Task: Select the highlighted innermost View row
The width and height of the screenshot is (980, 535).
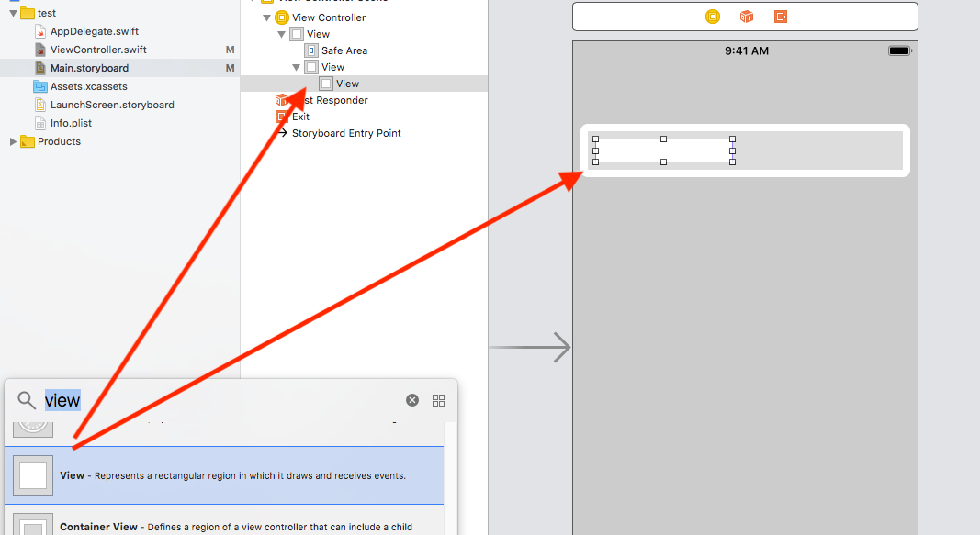Action: (364, 84)
